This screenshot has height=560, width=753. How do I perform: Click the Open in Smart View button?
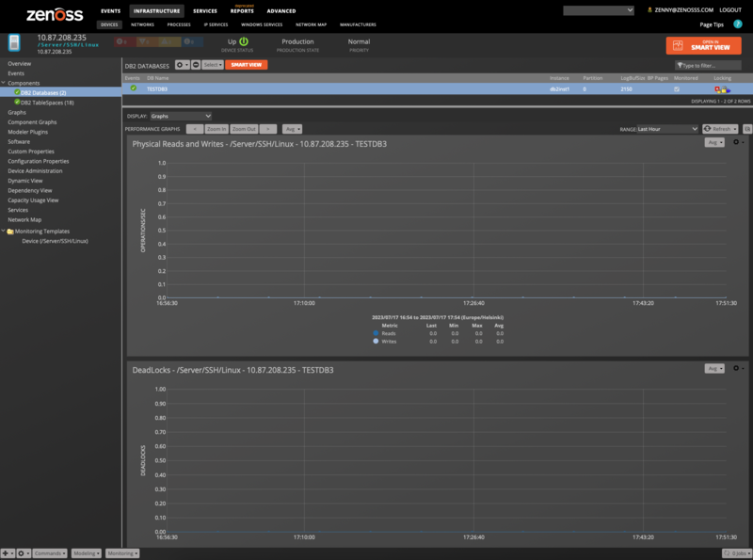coord(703,45)
